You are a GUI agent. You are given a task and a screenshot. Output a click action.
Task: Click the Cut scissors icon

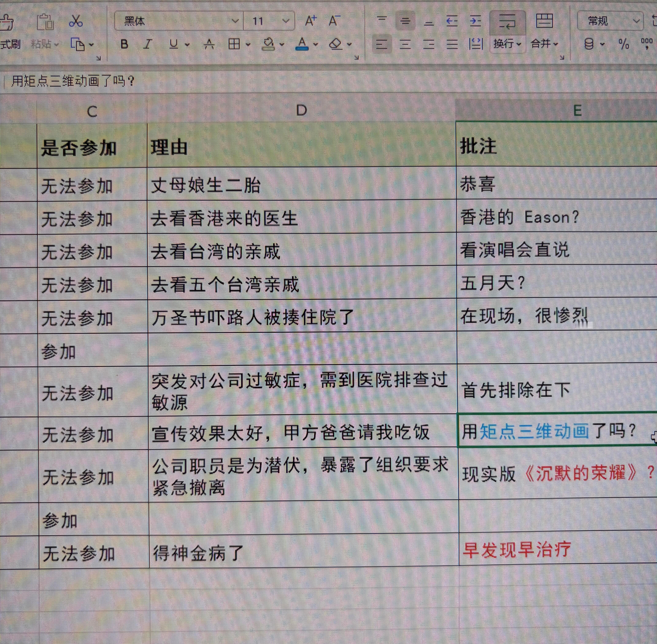(x=76, y=21)
